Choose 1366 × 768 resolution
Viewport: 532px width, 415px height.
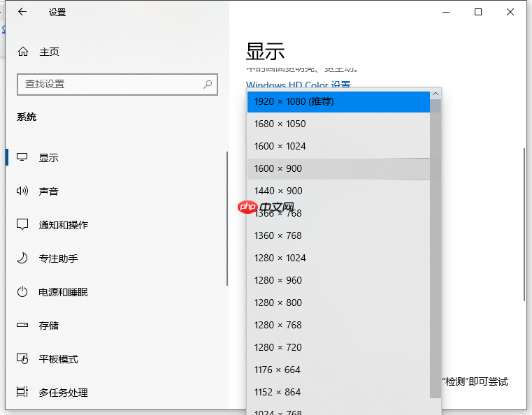338,213
